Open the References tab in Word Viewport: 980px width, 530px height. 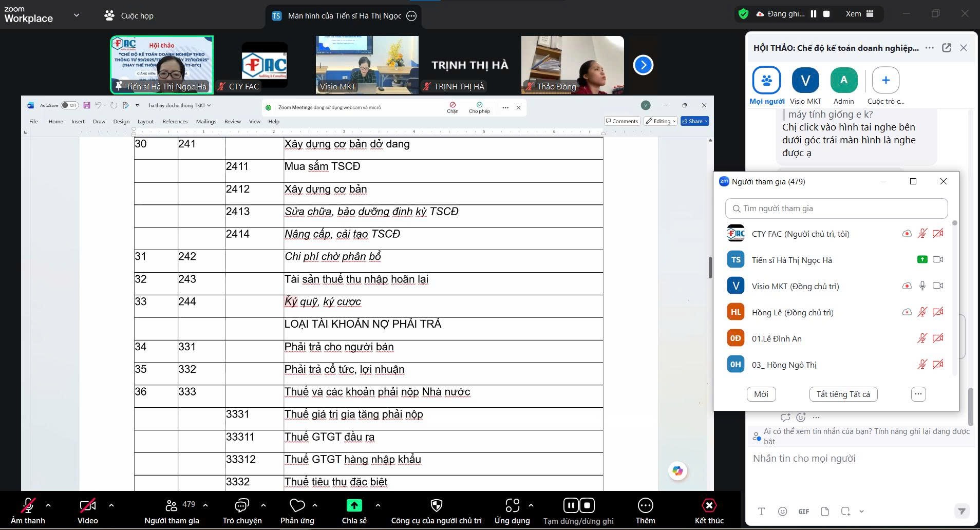coord(175,122)
